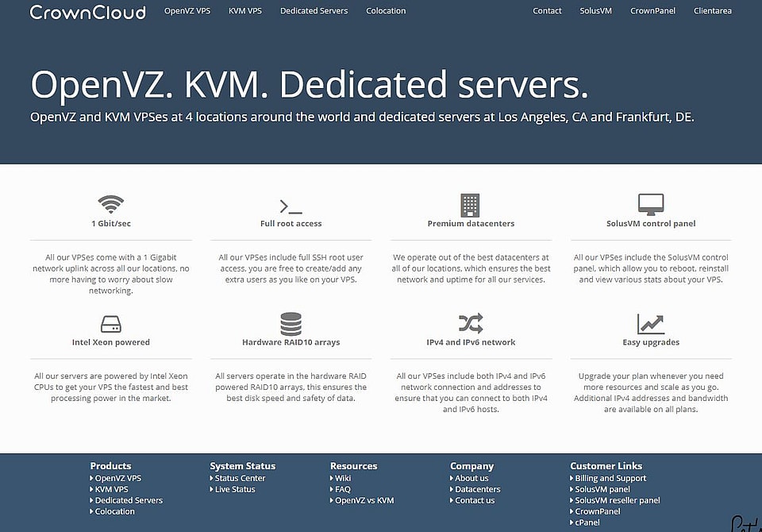Click the footer Customer Links column heading
This screenshot has width=762, height=532.
coord(606,466)
